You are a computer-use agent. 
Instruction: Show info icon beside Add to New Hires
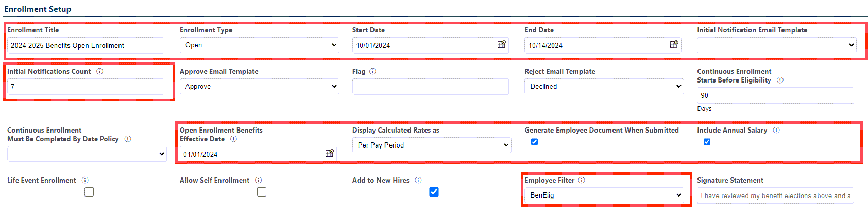[x=418, y=180]
